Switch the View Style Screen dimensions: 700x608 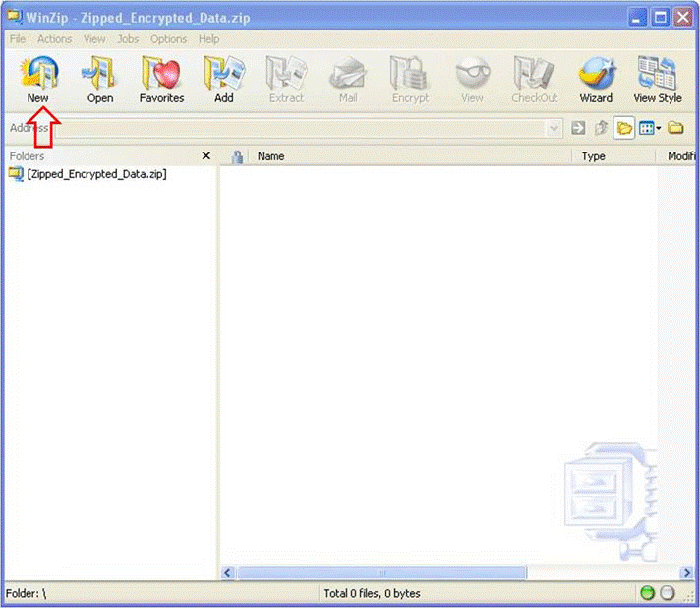point(658,80)
